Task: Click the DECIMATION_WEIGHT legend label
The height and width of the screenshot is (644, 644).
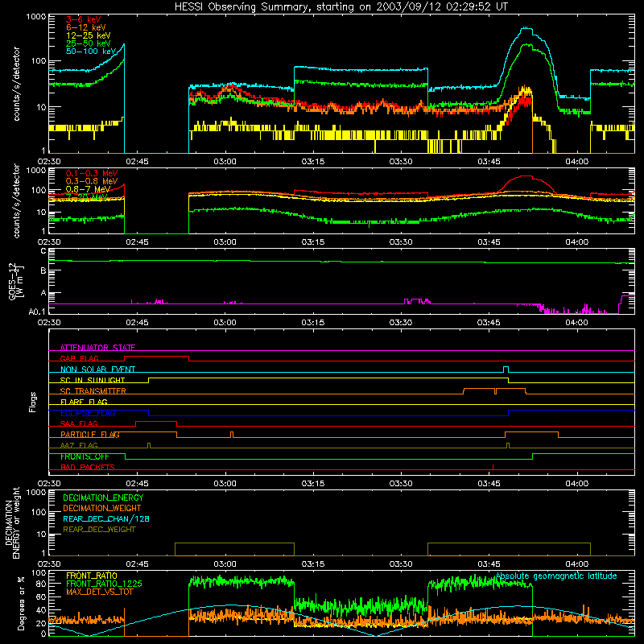Action: pos(102,508)
